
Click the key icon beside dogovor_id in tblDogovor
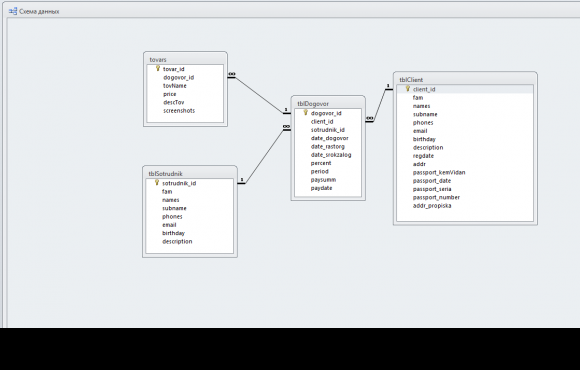click(x=306, y=112)
